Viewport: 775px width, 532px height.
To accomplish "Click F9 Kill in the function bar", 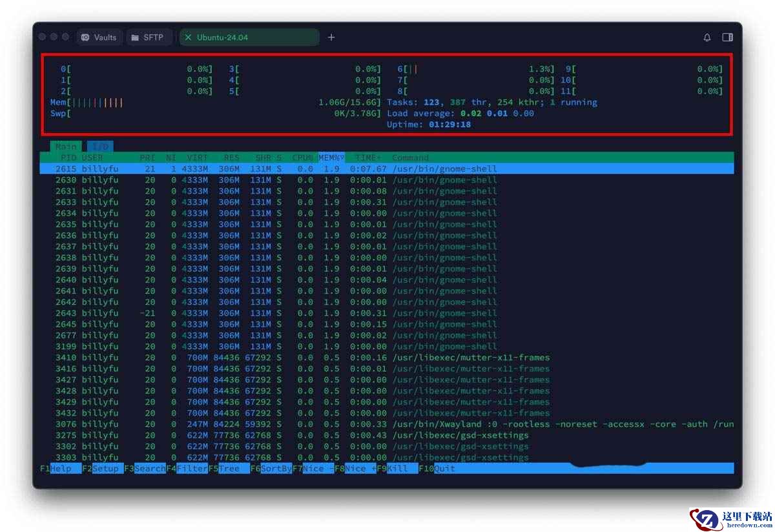I will click(x=397, y=469).
